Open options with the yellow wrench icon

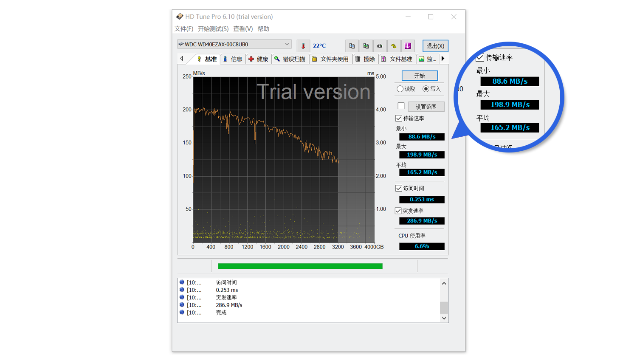(394, 46)
